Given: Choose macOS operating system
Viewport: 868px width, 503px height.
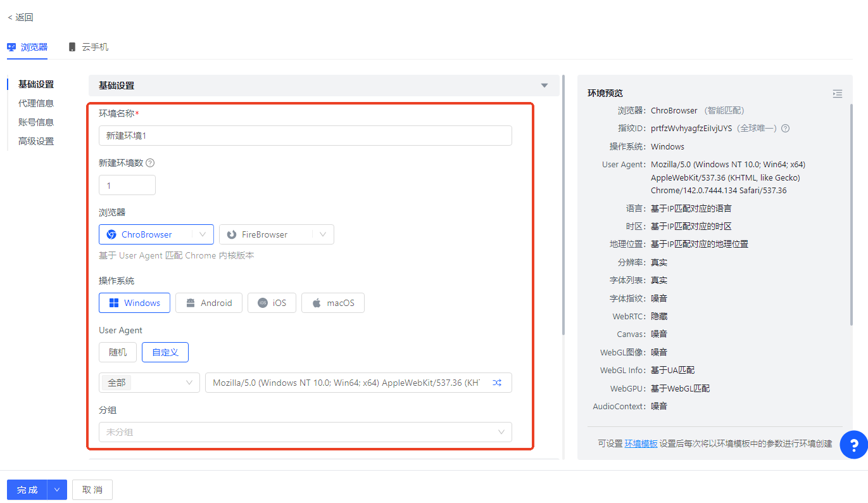Looking at the screenshot, I should coord(332,303).
